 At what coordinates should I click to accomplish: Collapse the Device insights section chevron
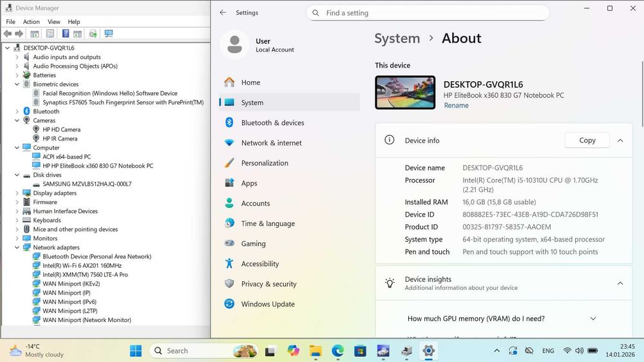(620, 283)
